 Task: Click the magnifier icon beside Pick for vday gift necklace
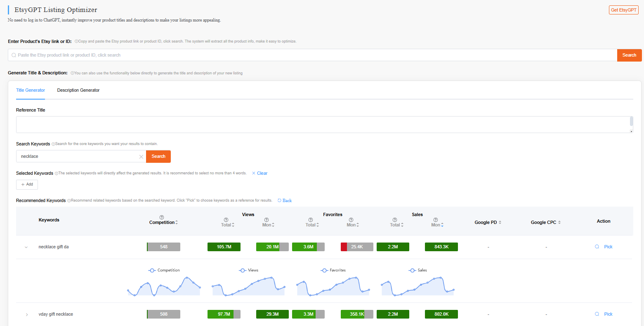tap(597, 314)
